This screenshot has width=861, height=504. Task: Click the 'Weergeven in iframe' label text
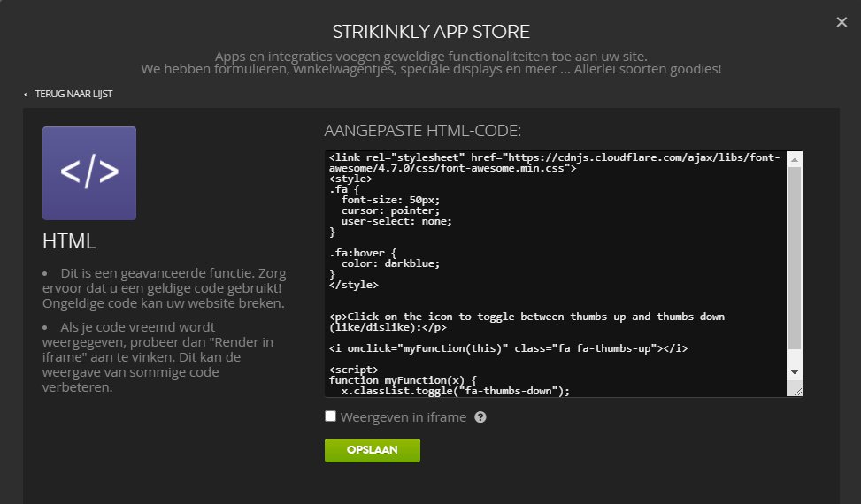click(x=404, y=417)
